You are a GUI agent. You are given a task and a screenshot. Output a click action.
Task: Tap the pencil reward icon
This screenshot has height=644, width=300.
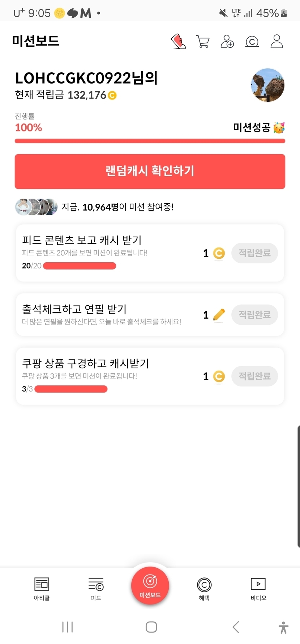219,315
